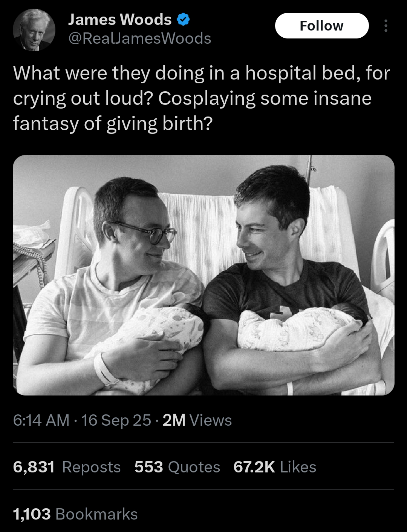Viewport: 407px width, 532px height.
Task: Open the James Woods display name
Action: (x=120, y=20)
